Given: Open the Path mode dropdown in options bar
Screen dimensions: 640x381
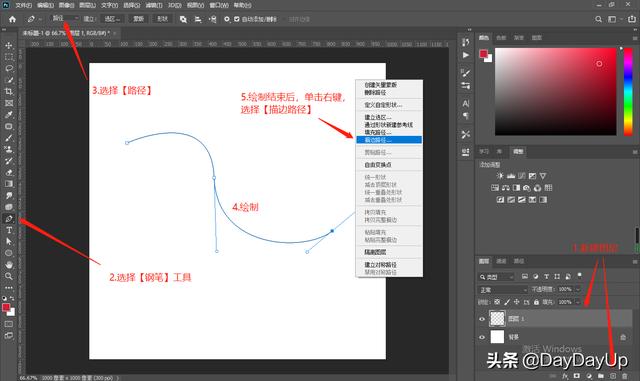Looking at the screenshot, I should (65, 19).
